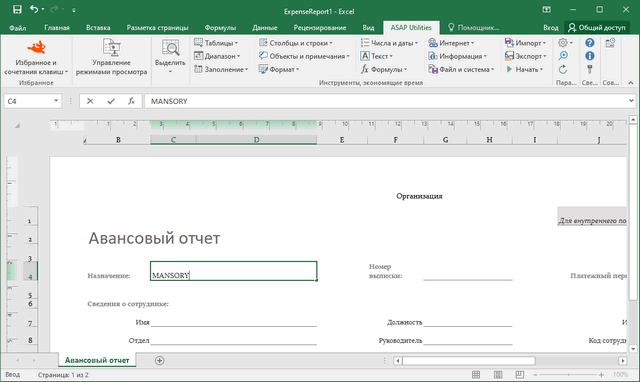Click the Авансовый отчет sheet tab

(x=97, y=360)
